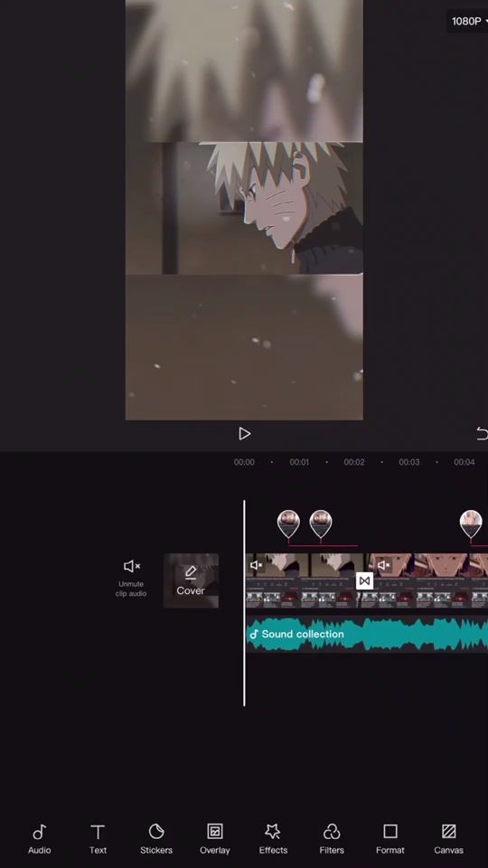Open the Overlay tool

pos(215,839)
